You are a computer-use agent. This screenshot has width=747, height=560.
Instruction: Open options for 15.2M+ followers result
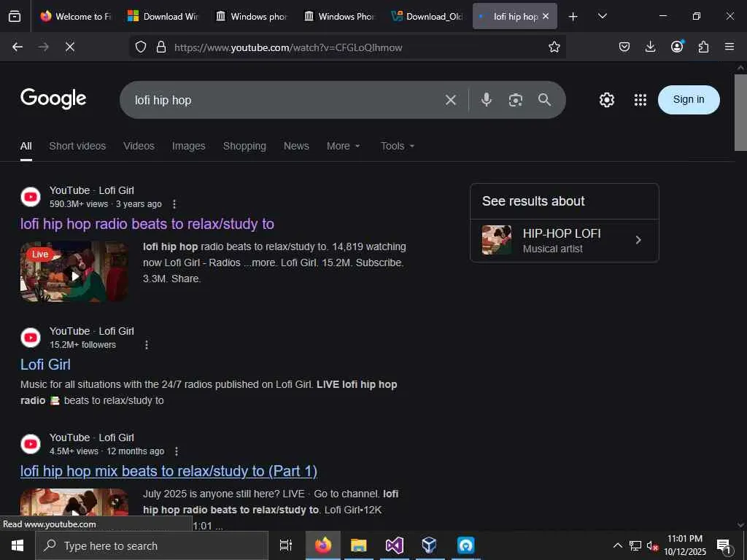pyautogui.click(x=147, y=345)
